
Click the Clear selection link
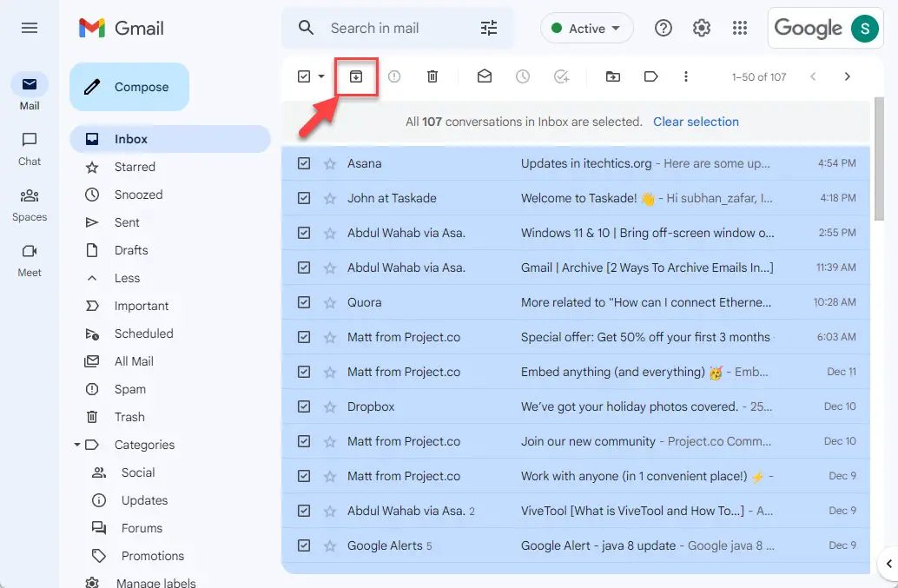point(696,122)
